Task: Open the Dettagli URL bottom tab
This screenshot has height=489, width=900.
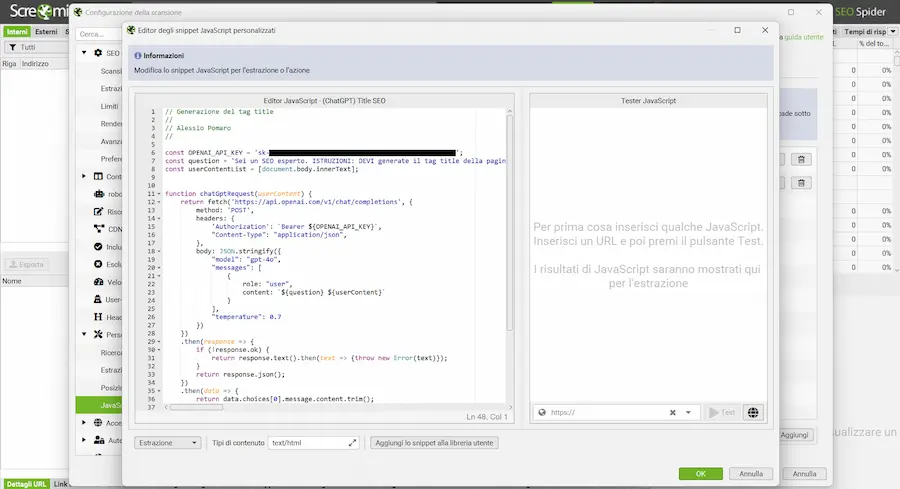Action: click(26, 484)
